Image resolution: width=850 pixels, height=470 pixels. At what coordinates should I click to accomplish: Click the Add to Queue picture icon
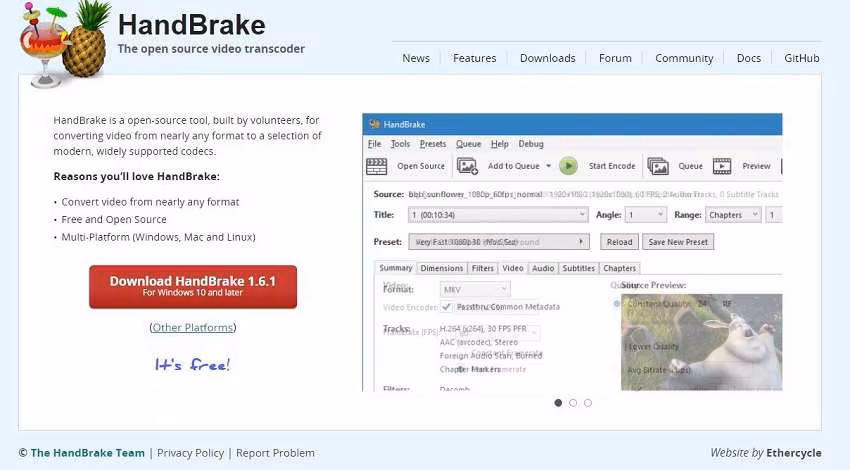pos(467,166)
